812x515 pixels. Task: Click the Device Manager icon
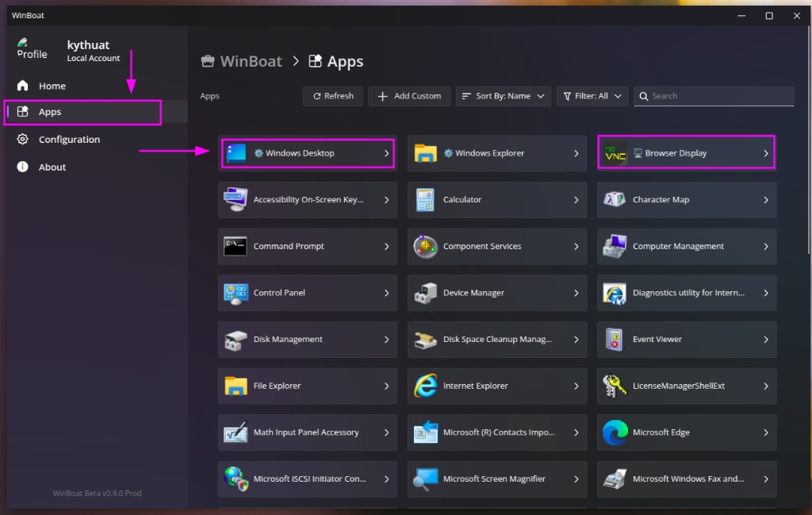click(425, 294)
